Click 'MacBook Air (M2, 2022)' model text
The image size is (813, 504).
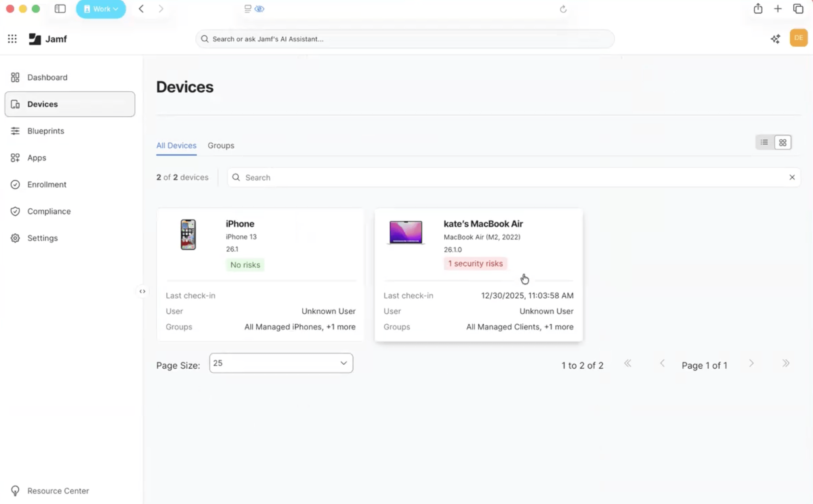click(x=482, y=237)
